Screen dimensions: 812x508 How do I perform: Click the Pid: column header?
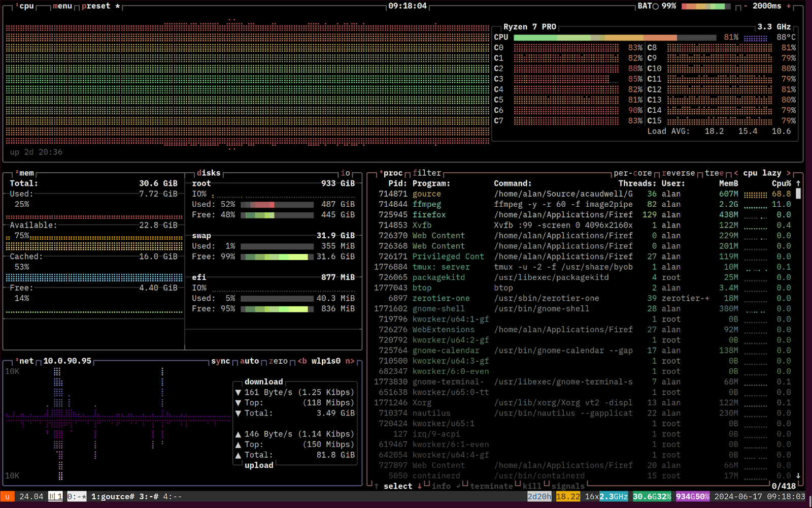398,183
